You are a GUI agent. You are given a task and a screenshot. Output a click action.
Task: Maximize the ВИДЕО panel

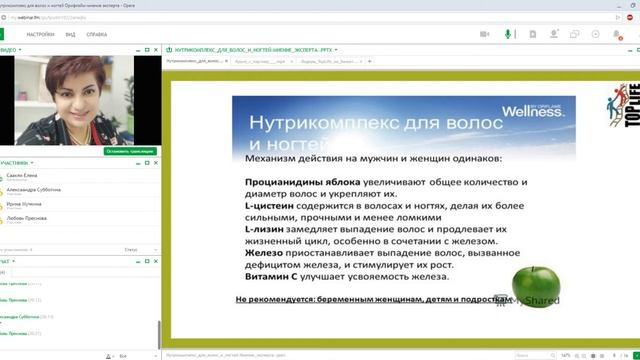(x=147, y=50)
